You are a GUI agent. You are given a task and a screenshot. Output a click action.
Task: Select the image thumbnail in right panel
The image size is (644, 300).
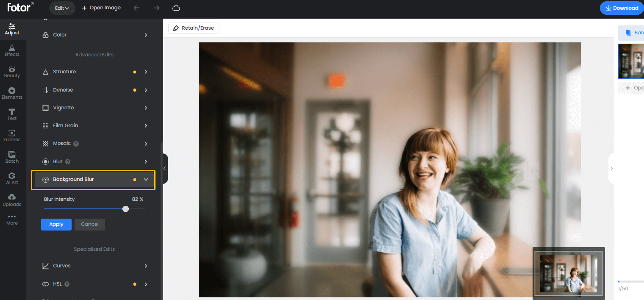tap(631, 61)
